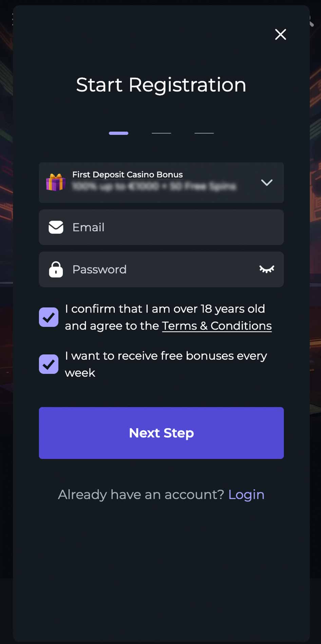
Task: Go to Login link
Action: (246, 495)
